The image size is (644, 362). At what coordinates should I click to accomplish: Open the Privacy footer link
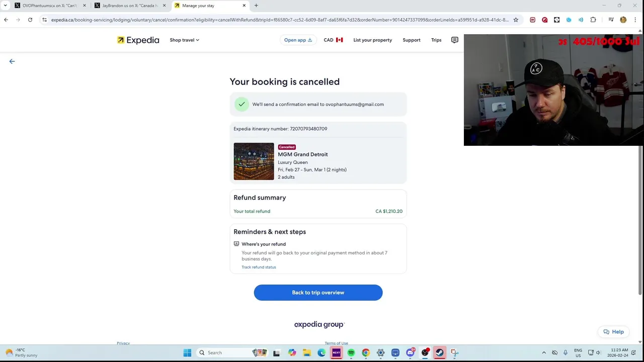point(123,343)
